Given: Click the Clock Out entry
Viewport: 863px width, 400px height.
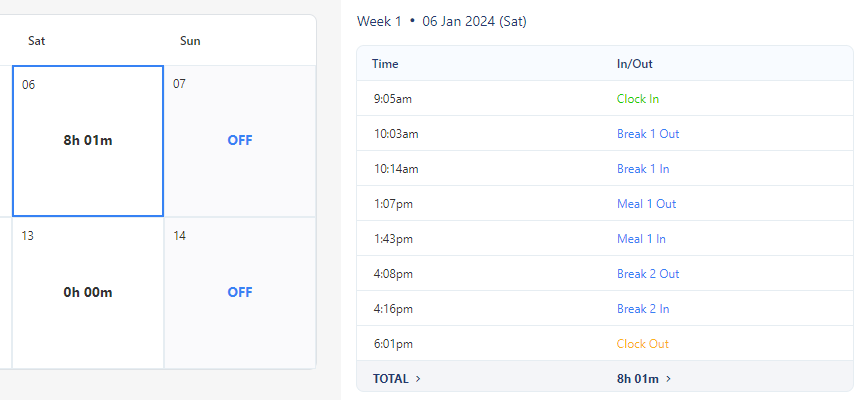Looking at the screenshot, I should (643, 344).
